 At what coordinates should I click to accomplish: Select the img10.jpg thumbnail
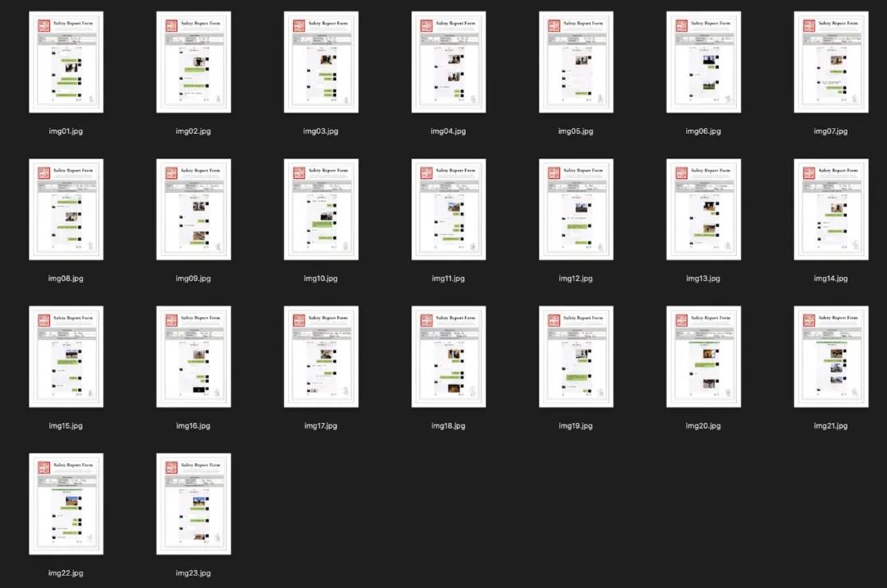click(321, 209)
